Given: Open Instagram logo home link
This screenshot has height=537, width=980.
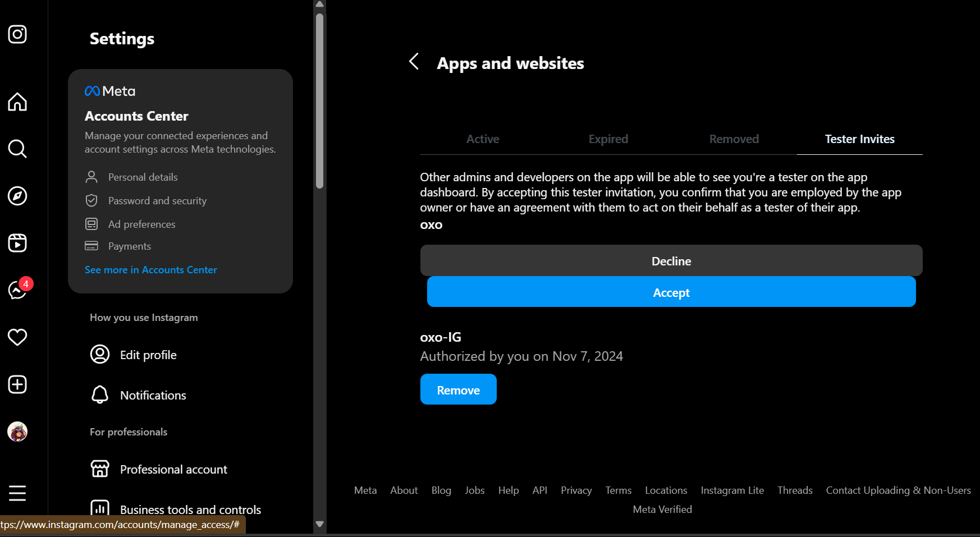Looking at the screenshot, I should (17, 34).
